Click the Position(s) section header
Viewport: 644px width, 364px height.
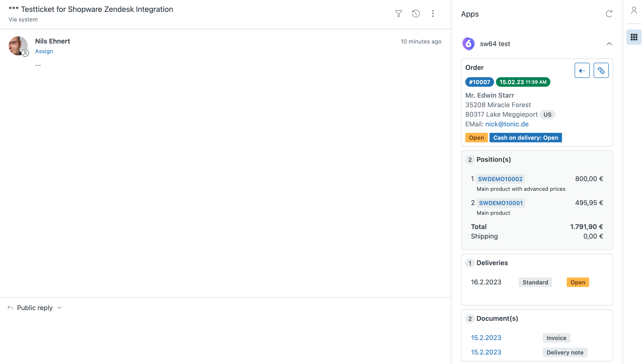494,159
